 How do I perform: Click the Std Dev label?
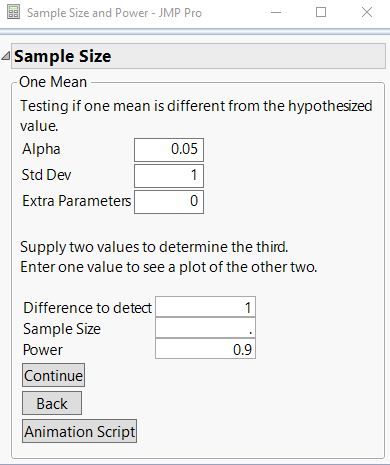46,175
